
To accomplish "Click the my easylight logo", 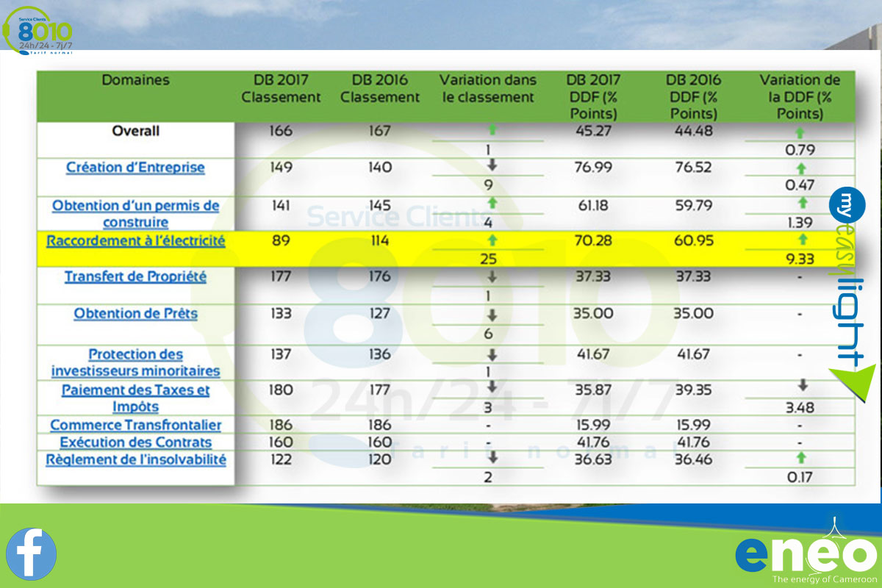I will point(850,294).
